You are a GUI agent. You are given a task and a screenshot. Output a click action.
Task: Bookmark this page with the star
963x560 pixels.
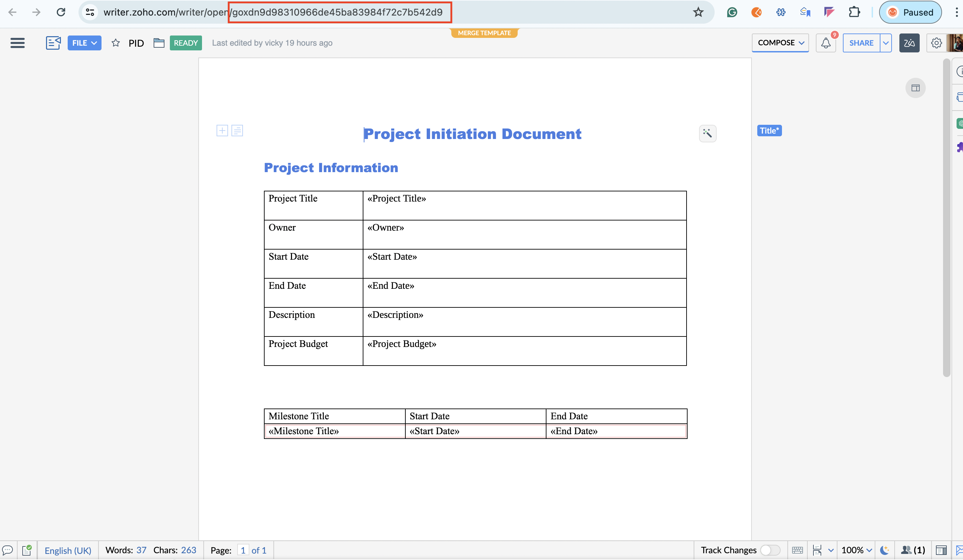(x=698, y=12)
